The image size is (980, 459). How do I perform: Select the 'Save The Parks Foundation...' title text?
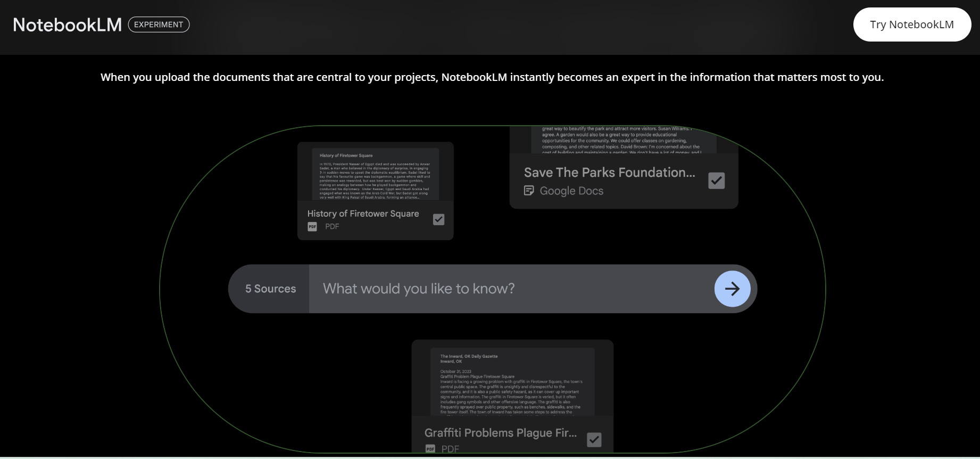609,173
